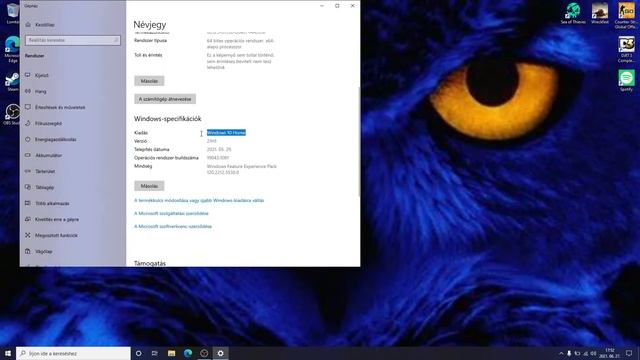Screen dimensions: 640x360
Task: Open File Explorer from the taskbar
Action: (x=171, y=353)
